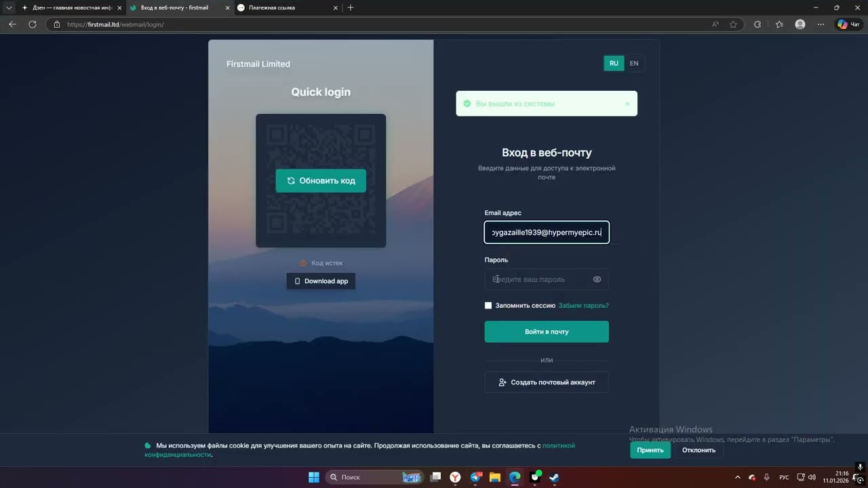
Task: Close the Дзен tab
Action: tap(118, 7)
